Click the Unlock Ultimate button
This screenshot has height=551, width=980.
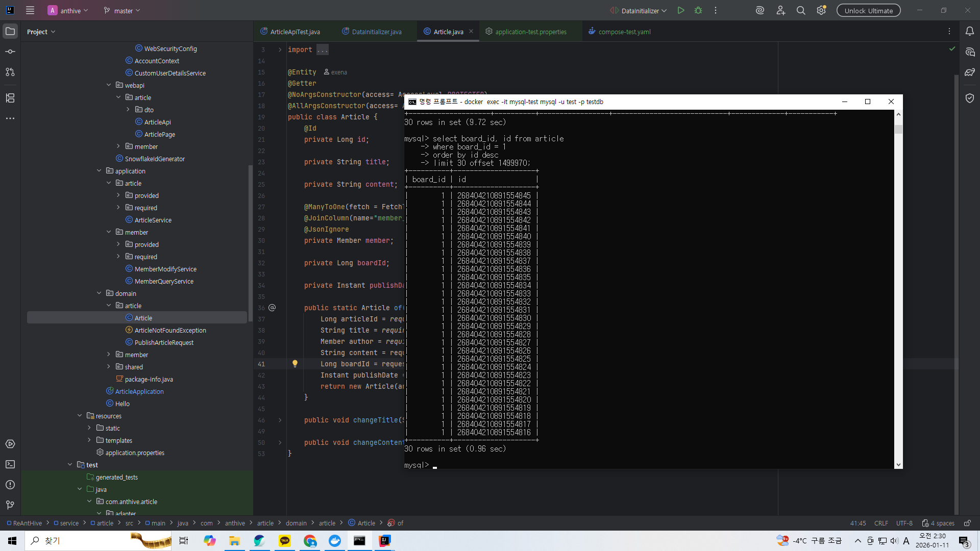tap(868, 10)
